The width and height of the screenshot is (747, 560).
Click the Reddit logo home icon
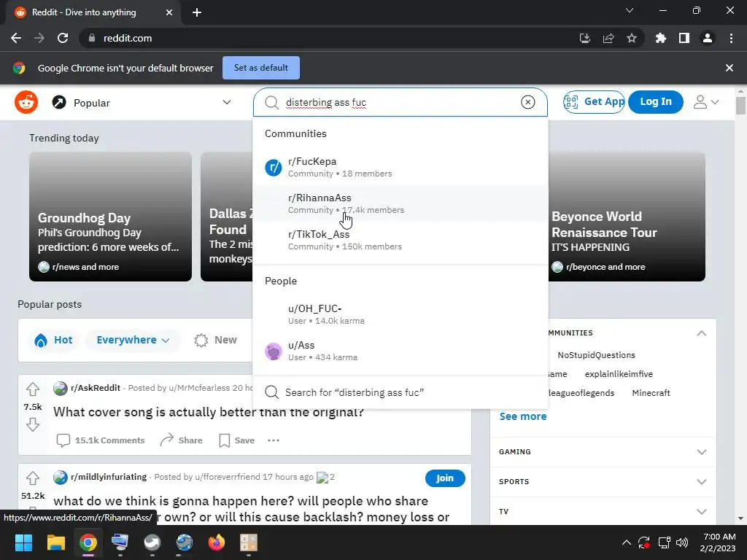[x=26, y=102]
